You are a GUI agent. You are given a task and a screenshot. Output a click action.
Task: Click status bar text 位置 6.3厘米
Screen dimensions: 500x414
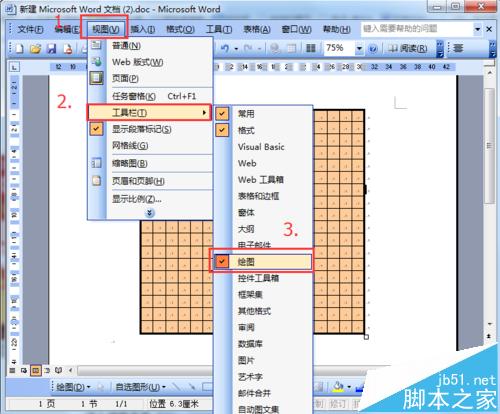pyautogui.click(x=174, y=404)
